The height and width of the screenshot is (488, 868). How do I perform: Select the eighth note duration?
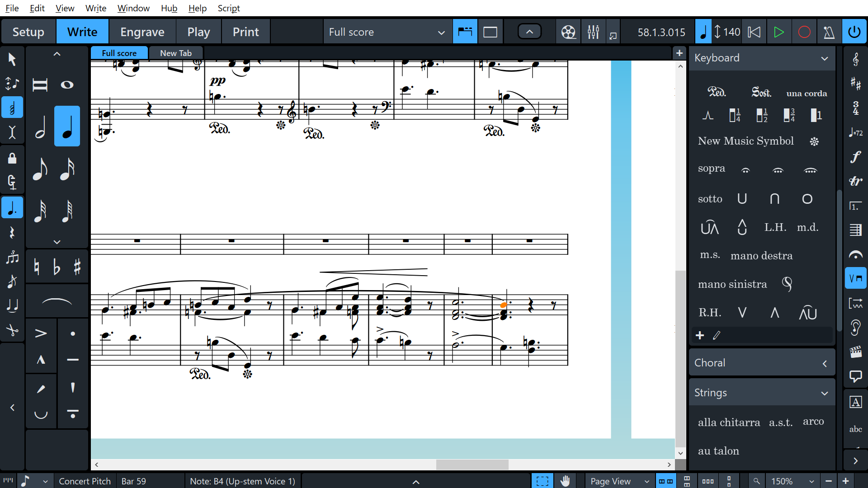pos(40,169)
